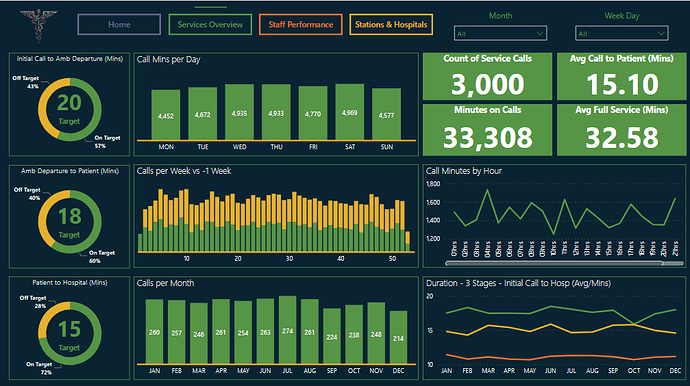
Task: Click the NOV bar showing 248
Action: click(376, 333)
